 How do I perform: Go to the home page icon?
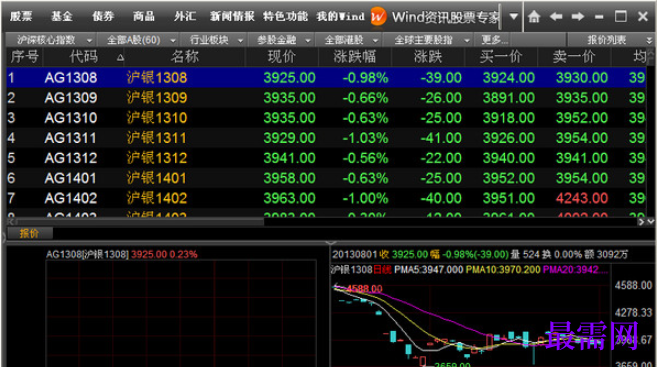pyautogui.click(x=534, y=17)
